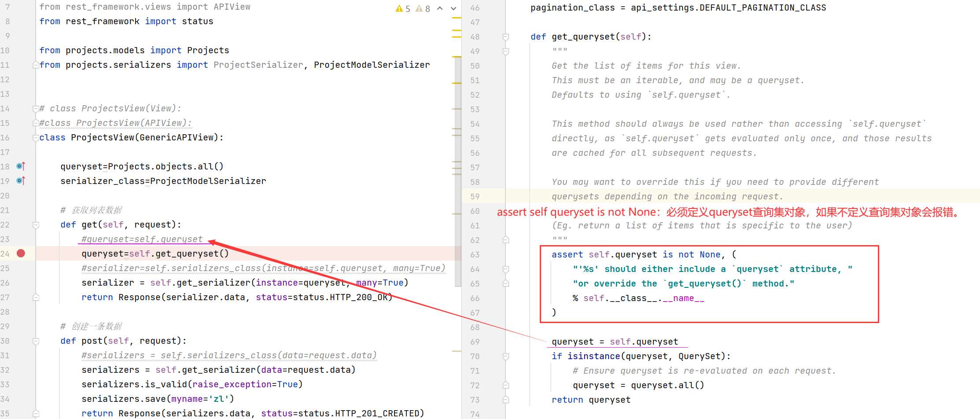Click top yellow warning stripe mark on scrollbar
The width and height of the screenshot is (980, 419).
tap(457, 18)
